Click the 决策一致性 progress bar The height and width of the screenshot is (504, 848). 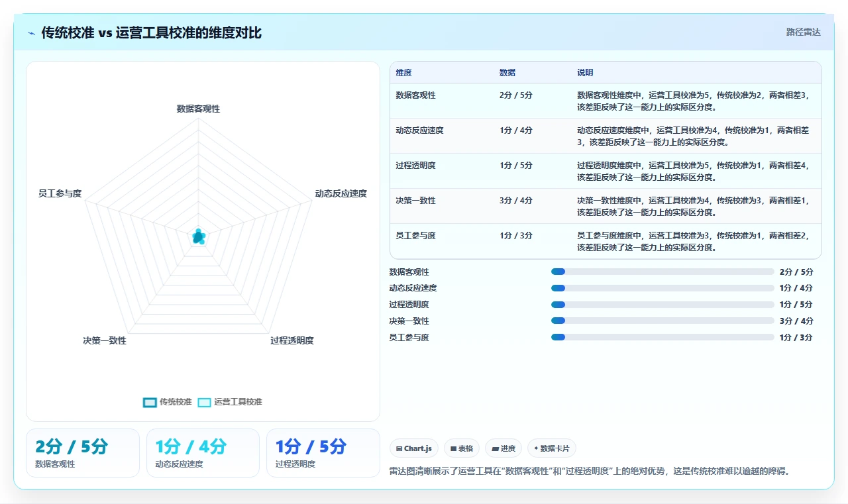coord(662,321)
